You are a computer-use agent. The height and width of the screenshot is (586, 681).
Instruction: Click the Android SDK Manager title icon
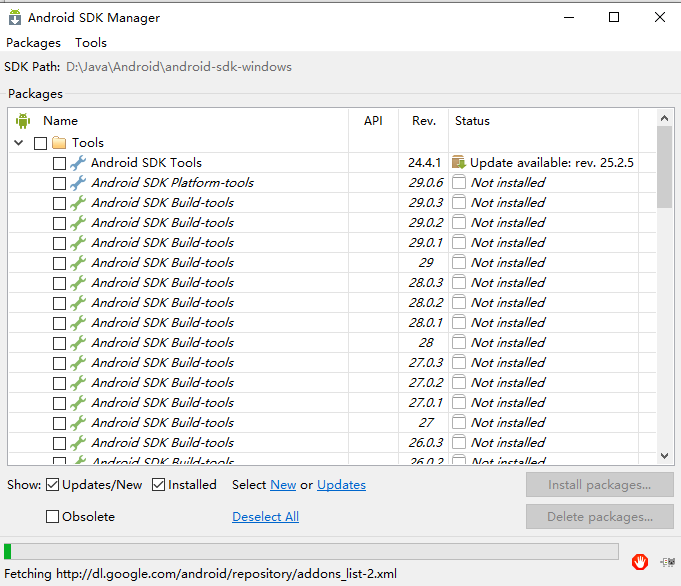click(15, 17)
